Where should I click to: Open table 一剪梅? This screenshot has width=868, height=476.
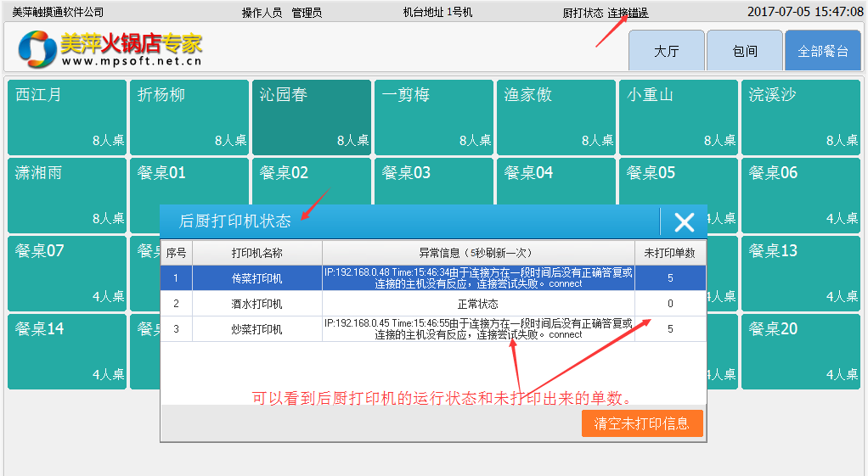433,117
